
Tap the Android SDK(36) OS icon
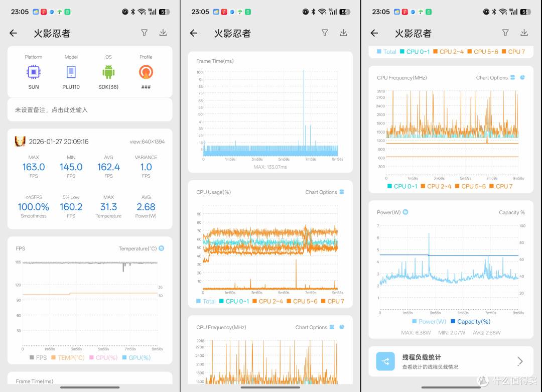pos(108,72)
